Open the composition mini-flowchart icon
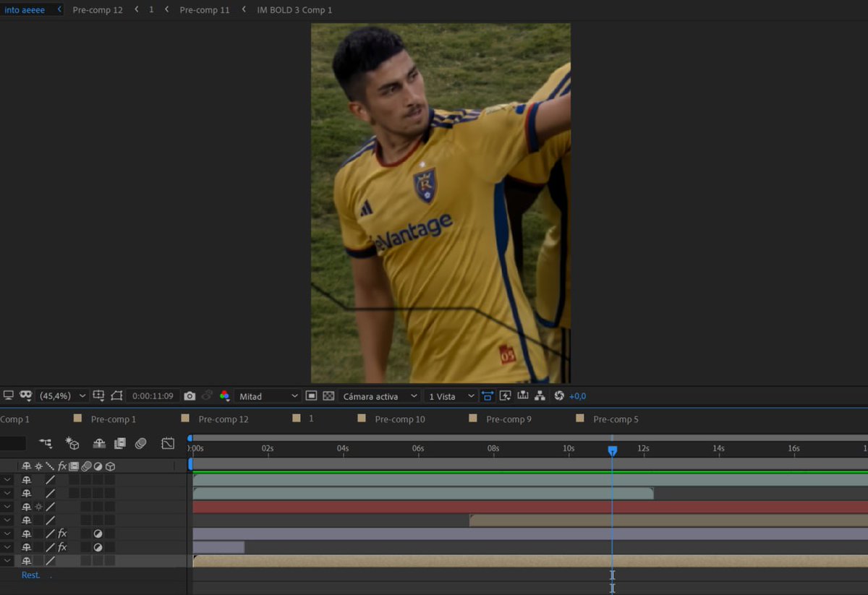 (46, 443)
